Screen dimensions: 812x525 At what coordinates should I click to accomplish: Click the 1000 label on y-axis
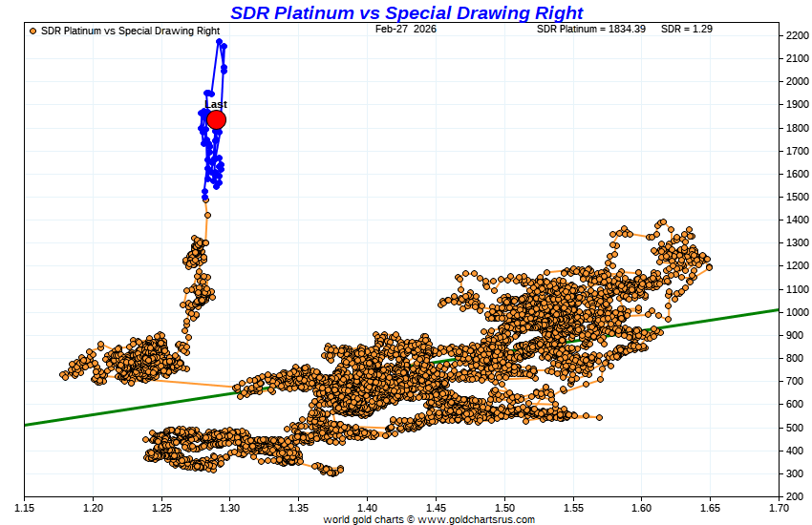point(799,312)
